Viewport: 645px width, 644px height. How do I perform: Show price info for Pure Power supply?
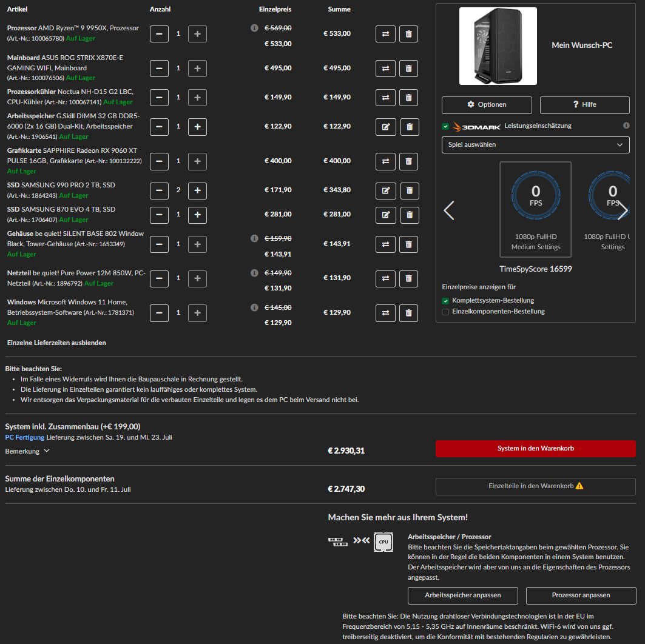pos(254,273)
